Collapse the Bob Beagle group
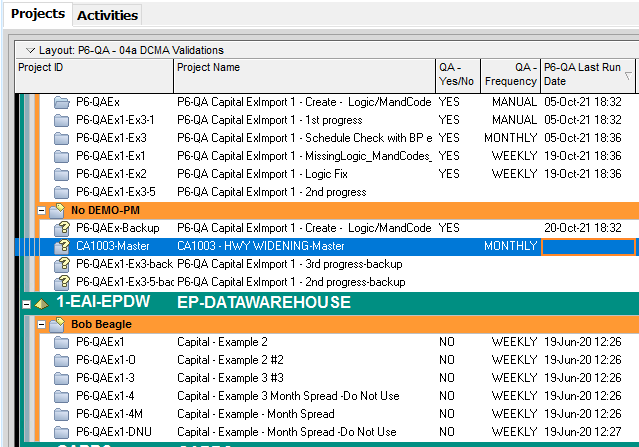 coord(41,325)
